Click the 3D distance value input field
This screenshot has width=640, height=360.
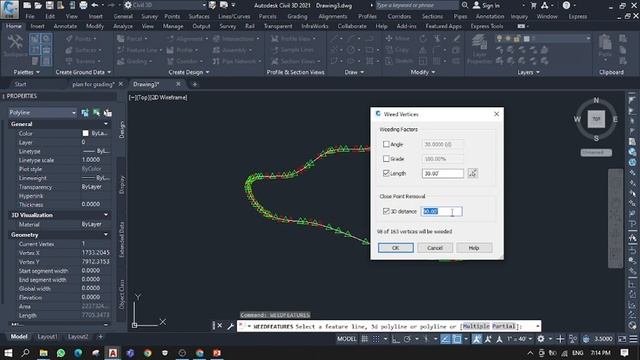pos(442,211)
